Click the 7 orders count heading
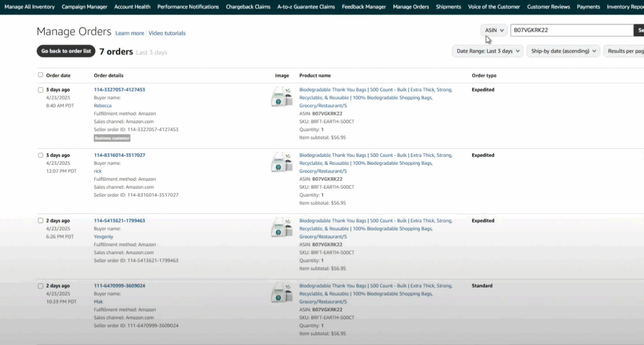Image resolution: width=644 pixels, height=345 pixels. 116,52
